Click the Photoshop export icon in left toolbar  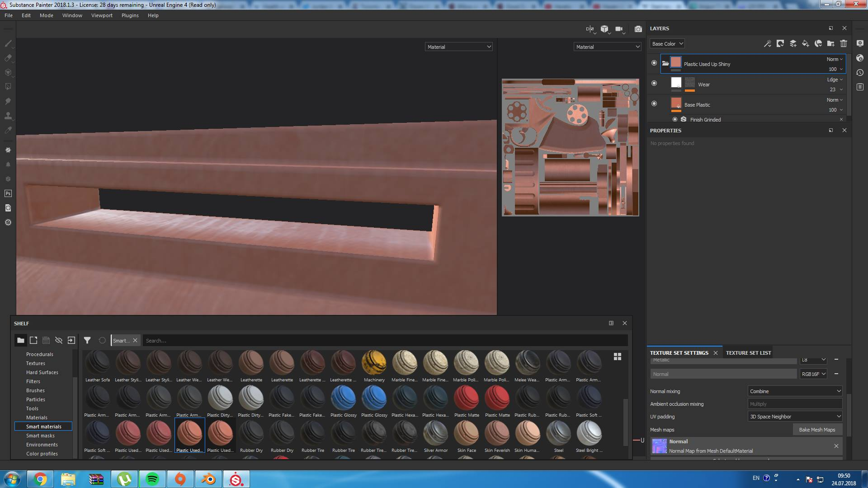[8, 193]
